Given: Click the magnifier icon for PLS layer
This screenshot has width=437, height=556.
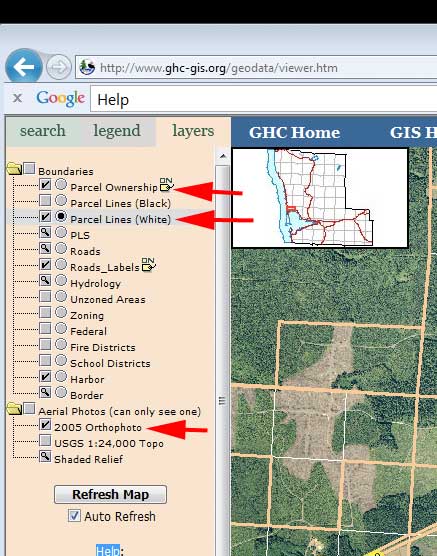Looking at the screenshot, I should (x=45, y=233).
